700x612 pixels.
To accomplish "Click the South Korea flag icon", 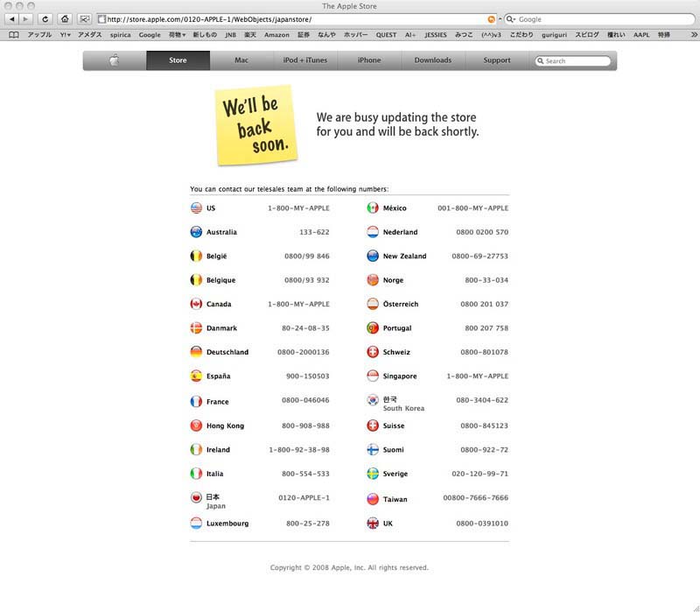I will 373,400.
